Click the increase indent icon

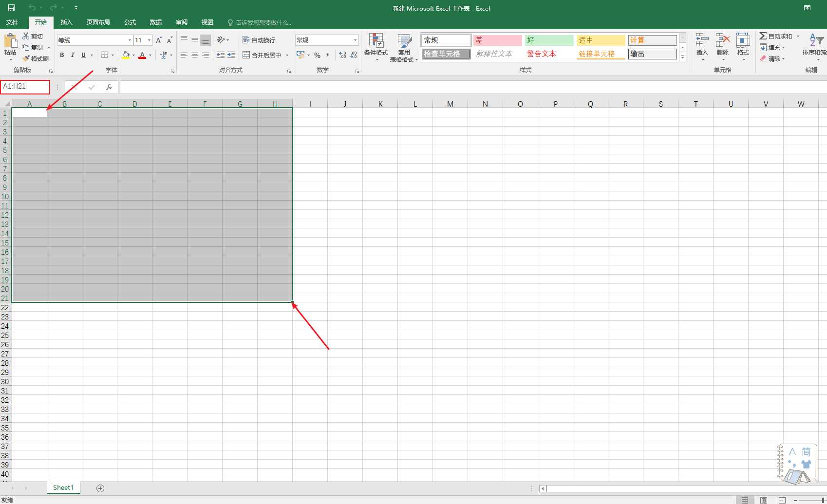click(231, 55)
